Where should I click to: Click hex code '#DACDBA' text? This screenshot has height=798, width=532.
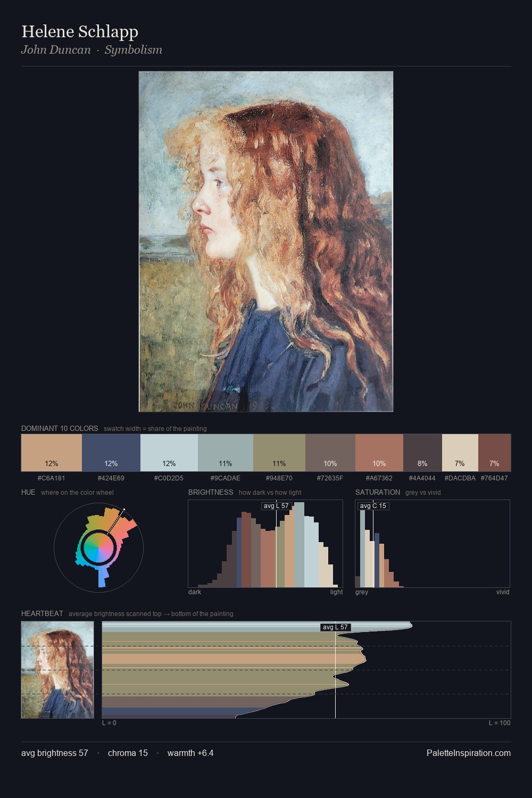pyautogui.click(x=460, y=478)
